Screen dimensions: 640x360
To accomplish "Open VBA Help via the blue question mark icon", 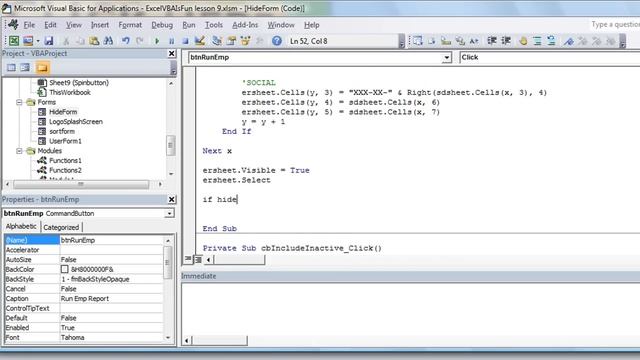I will 277,41.
